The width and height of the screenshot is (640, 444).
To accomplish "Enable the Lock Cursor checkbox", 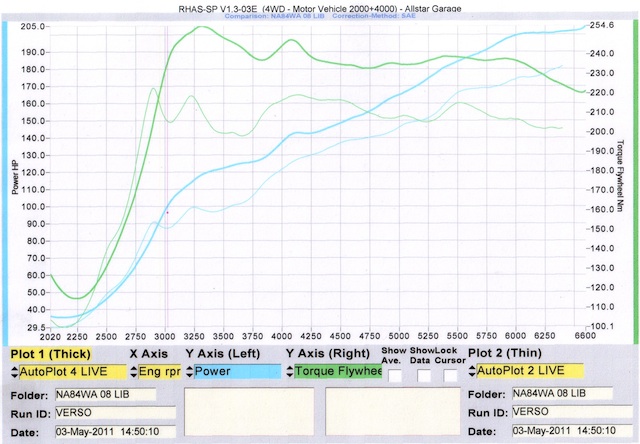I will coord(450,375).
